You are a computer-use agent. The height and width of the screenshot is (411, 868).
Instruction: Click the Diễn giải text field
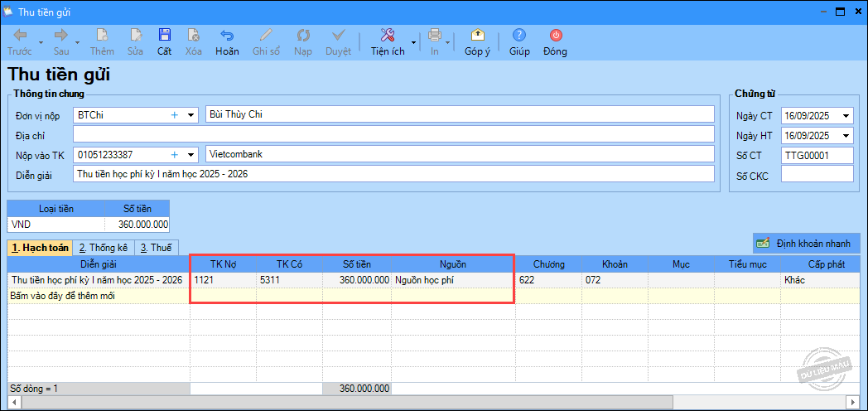(x=393, y=174)
